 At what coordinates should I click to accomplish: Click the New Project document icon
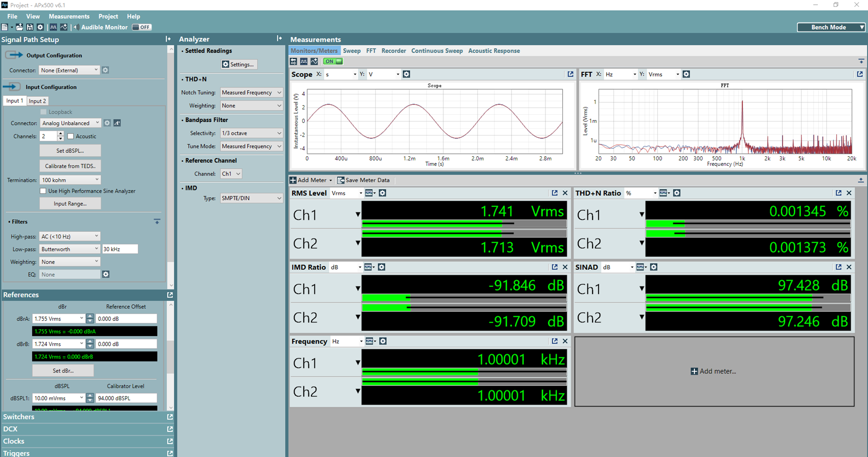point(5,27)
